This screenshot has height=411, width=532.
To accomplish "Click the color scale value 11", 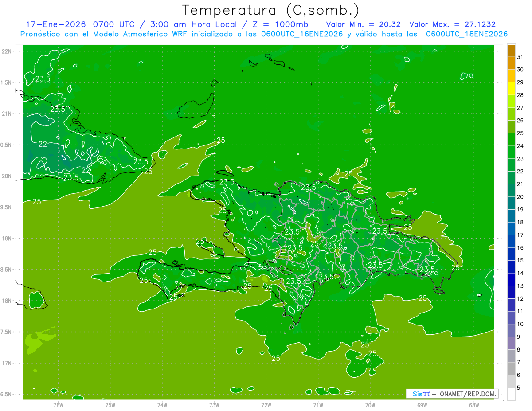I will tap(520, 311).
